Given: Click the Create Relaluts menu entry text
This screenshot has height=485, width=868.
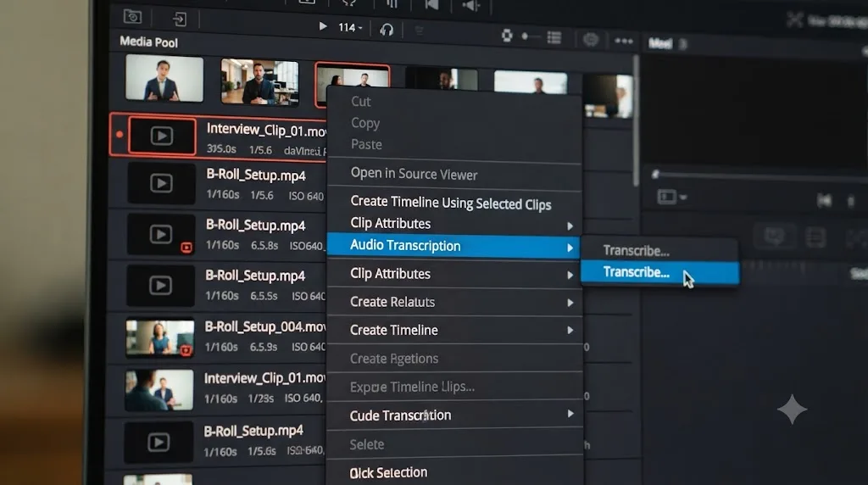Looking at the screenshot, I should (x=392, y=302).
